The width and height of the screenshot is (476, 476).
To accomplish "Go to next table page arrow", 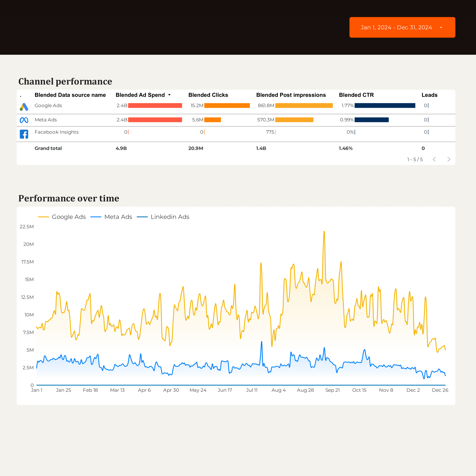I will (449, 159).
